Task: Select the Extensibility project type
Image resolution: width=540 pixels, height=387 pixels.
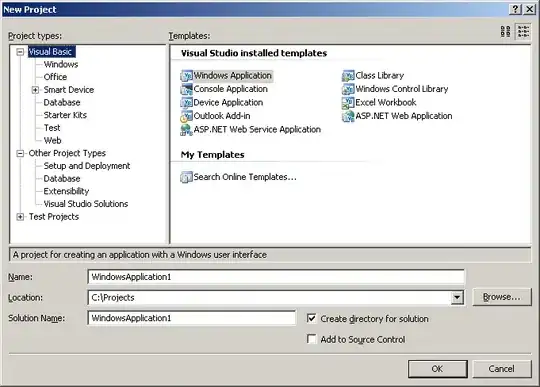Action: (66, 191)
